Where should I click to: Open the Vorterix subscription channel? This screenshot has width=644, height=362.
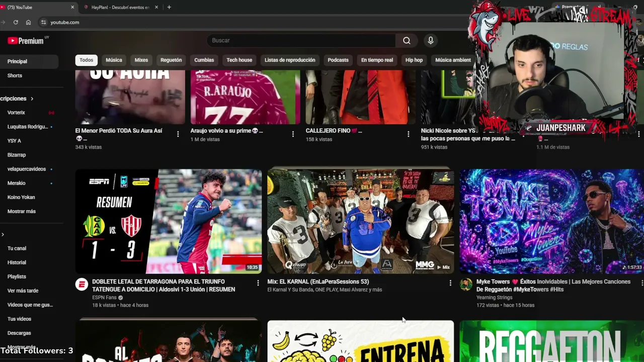[29, 113]
